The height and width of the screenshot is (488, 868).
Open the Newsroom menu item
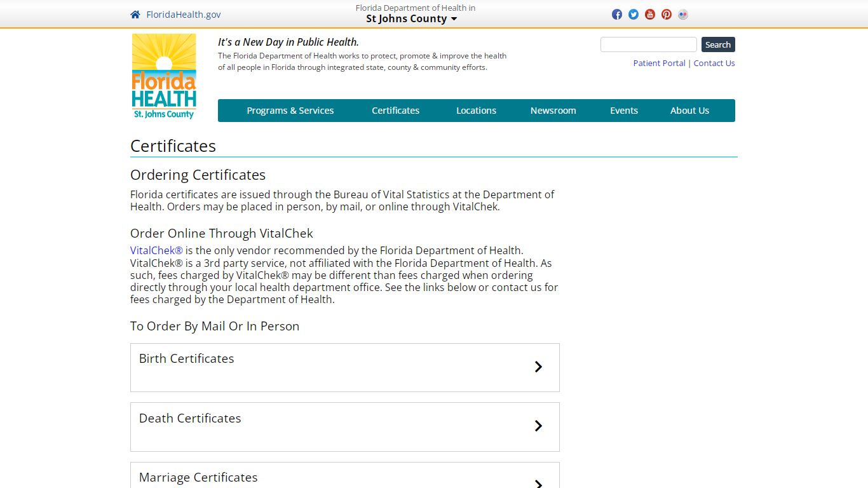[553, 111]
